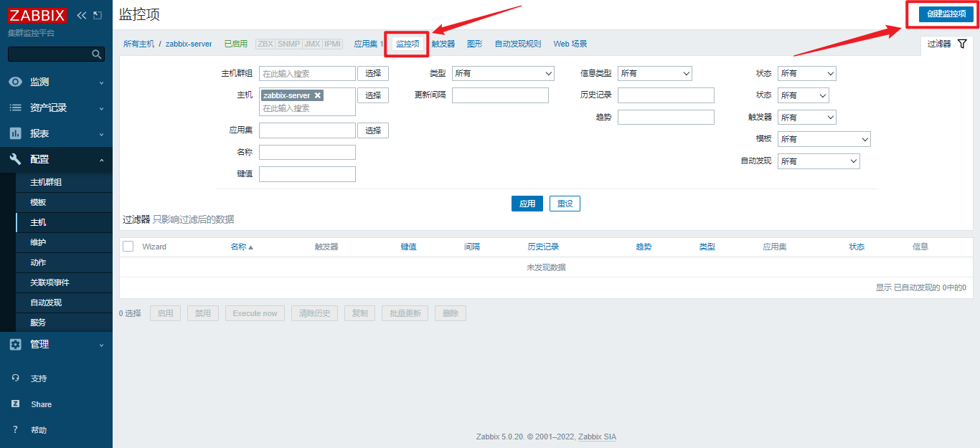This screenshot has width=980, height=448.
Task: Focus the 键值 filter input
Action: click(x=307, y=174)
